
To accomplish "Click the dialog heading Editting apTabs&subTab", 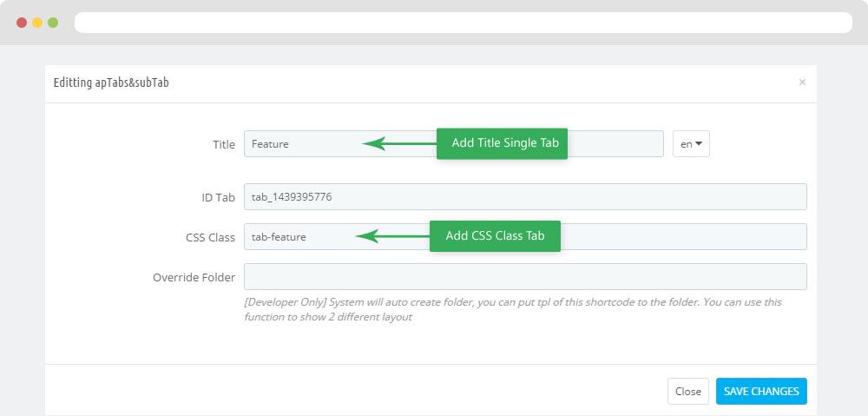I will coord(111,83).
